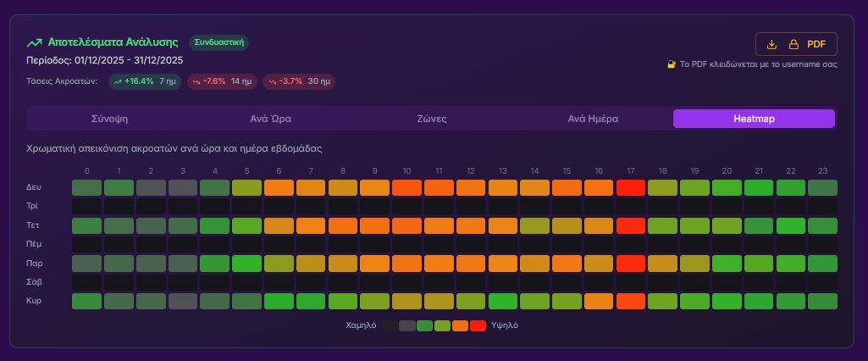Click the Συνδυαστική badge
The height and width of the screenshot is (361, 868).
[219, 42]
